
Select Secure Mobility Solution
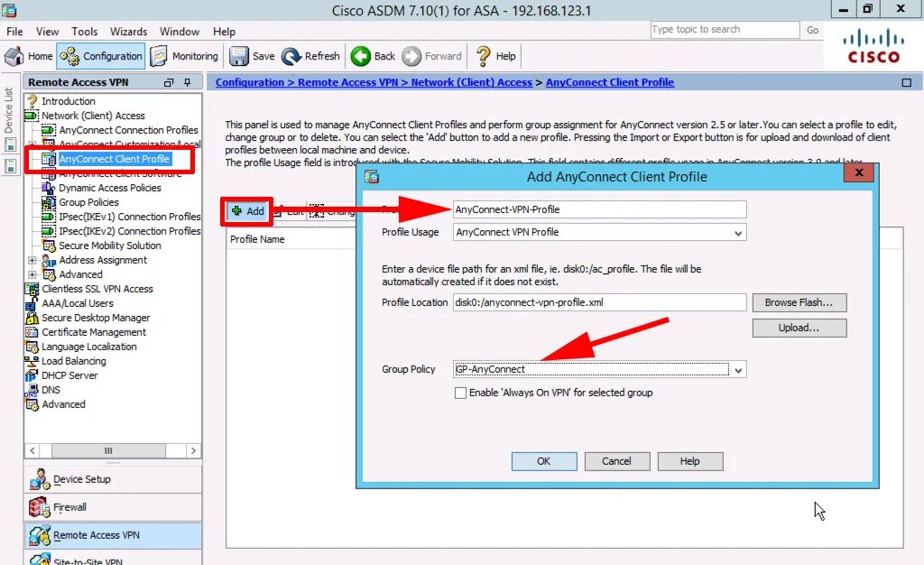click(x=109, y=245)
